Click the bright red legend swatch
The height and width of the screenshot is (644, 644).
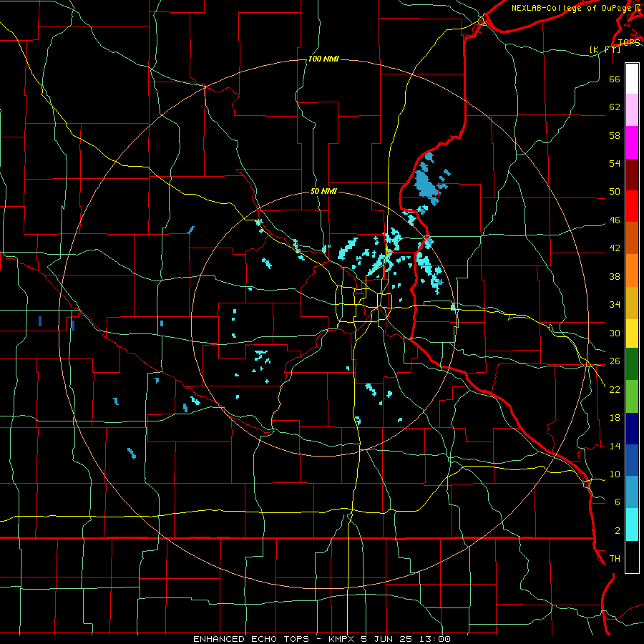[632, 206]
